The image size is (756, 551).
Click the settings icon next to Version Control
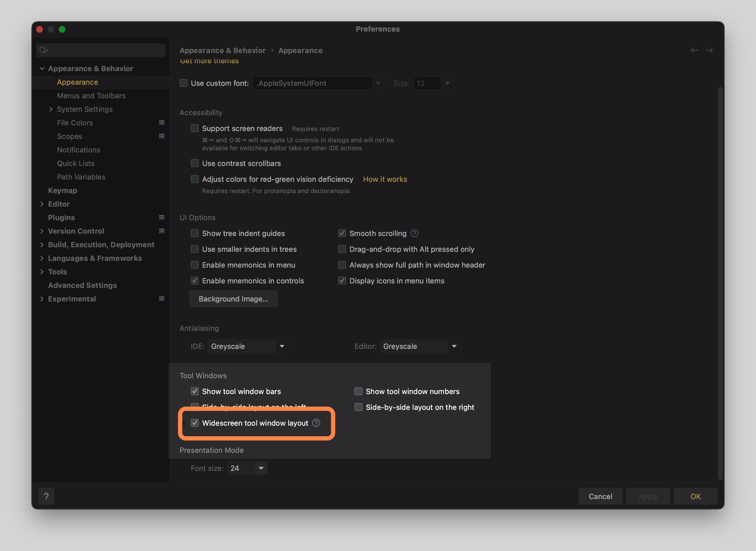(x=162, y=231)
